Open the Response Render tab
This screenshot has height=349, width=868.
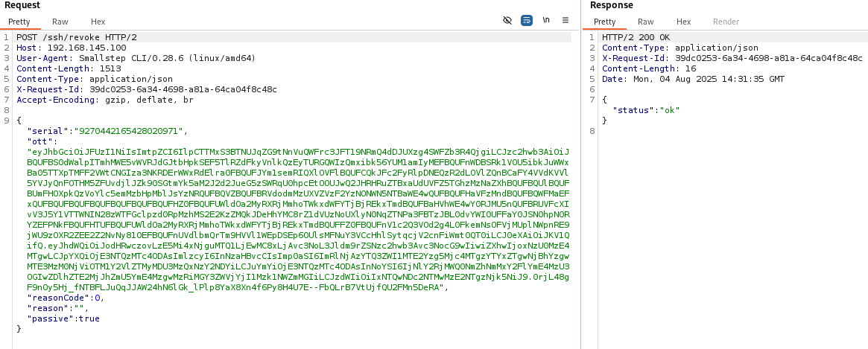point(726,22)
